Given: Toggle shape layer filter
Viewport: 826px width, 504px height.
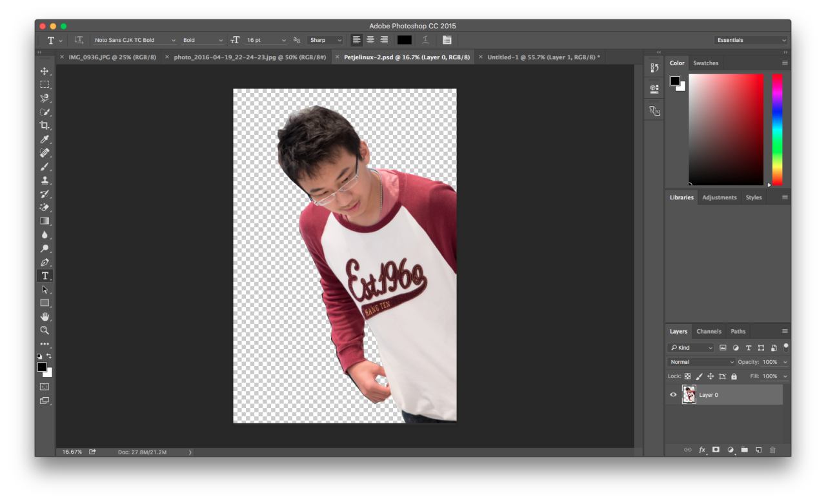Looking at the screenshot, I should coord(761,348).
